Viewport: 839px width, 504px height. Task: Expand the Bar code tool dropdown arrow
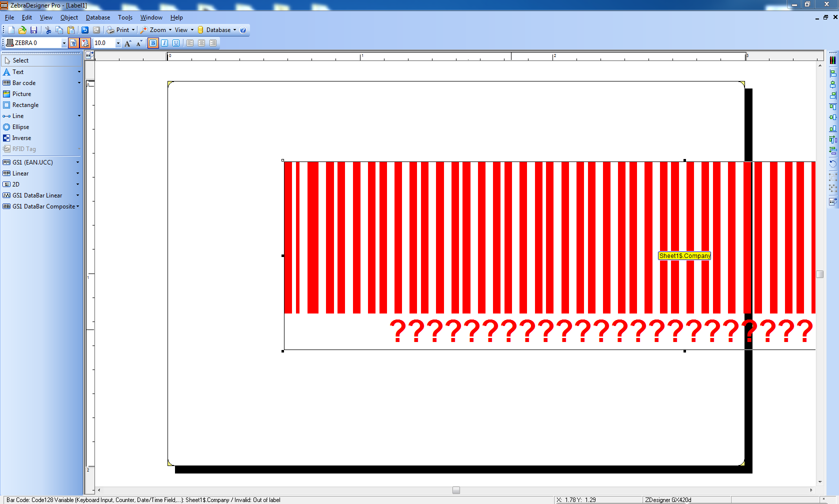coord(79,83)
